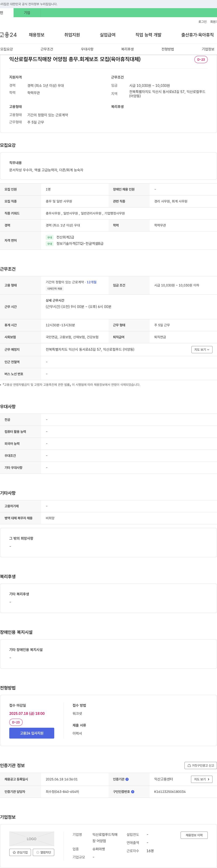The width and height of the screenshot is (217, 868).
Task: Open the 출산휴가·육아휴직 menu
Action: 198,35
